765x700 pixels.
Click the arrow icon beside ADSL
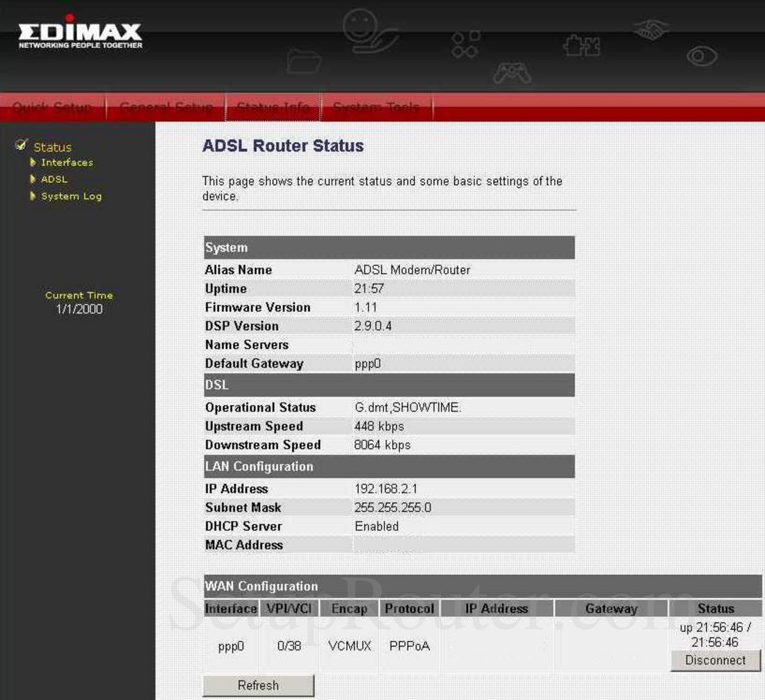[x=33, y=179]
